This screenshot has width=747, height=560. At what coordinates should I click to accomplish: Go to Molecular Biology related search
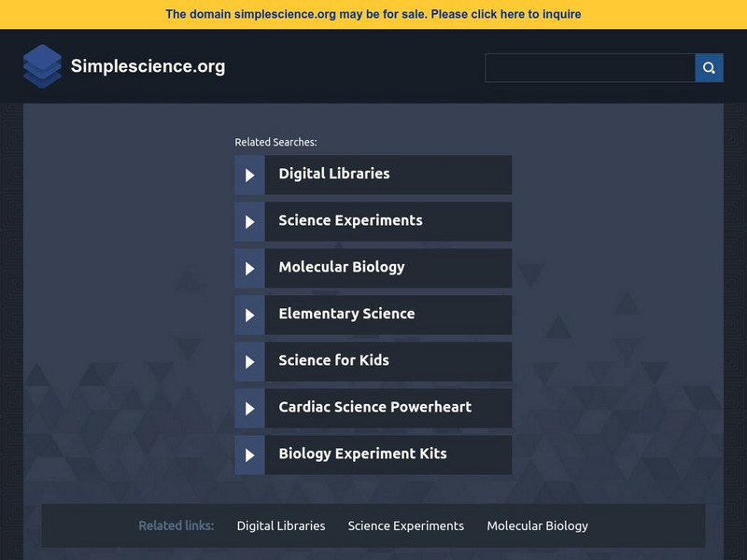(x=342, y=268)
